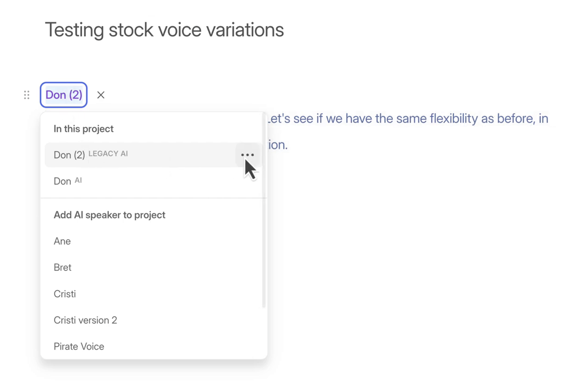Click the highlighted transcript text
This screenshot has height=389, width=588.
click(x=408, y=118)
